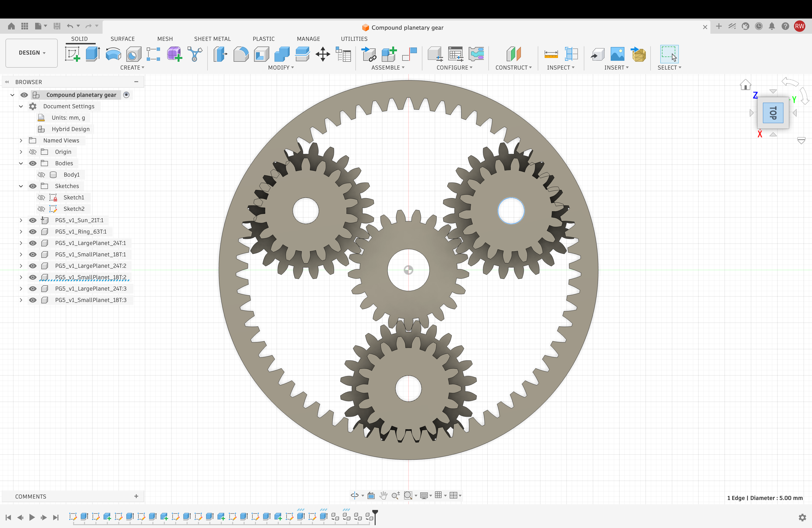The height and width of the screenshot is (528, 812).
Task: Expand the Named Views folder
Action: (21, 141)
